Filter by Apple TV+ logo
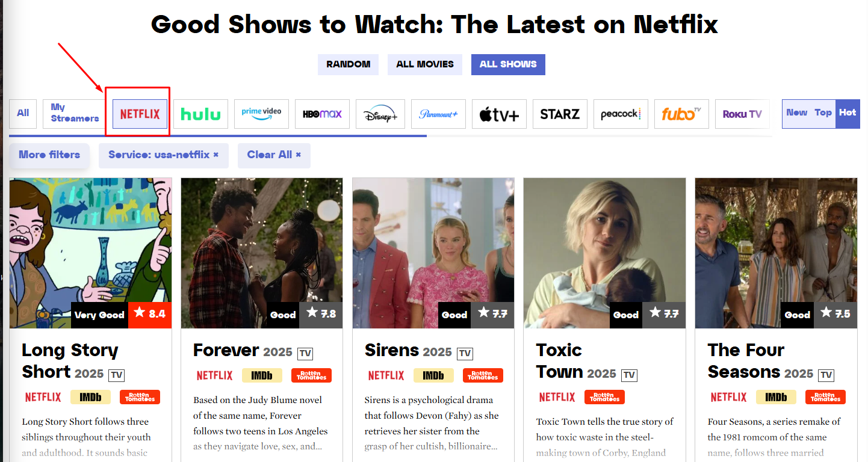The image size is (868, 462). pyautogui.click(x=499, y=114)
